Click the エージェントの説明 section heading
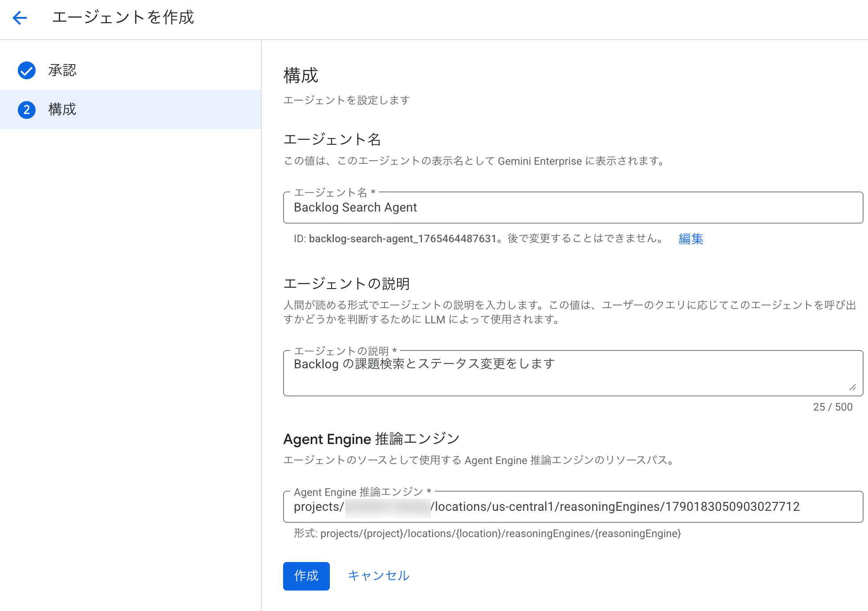 click(x=346, y=284)
